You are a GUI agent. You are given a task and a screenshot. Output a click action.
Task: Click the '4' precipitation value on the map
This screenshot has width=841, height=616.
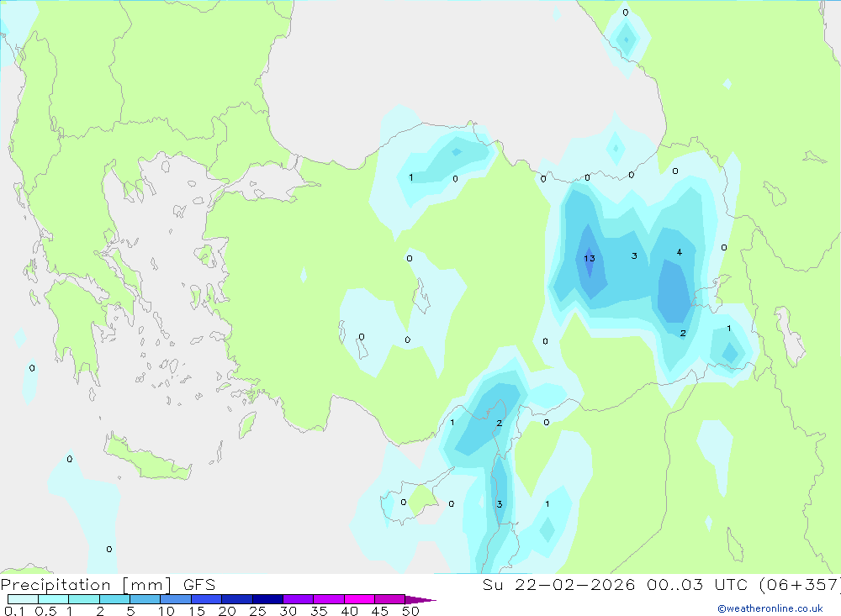point(679,252)
